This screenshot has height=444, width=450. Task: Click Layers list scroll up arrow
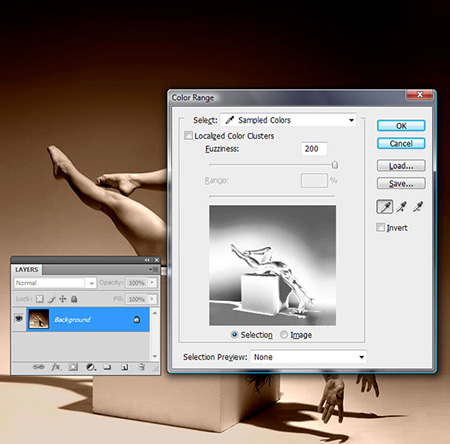pyautogui.click(x=155, y=313)
